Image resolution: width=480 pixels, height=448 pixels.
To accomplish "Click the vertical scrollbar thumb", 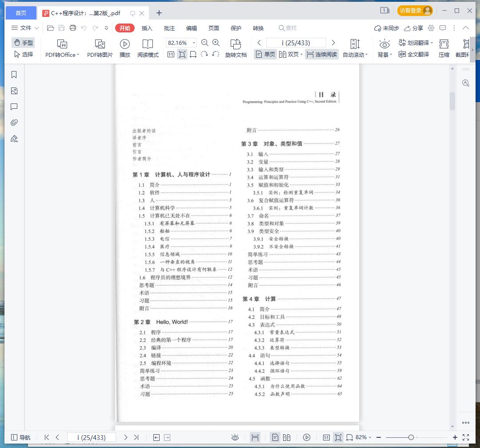I will point(452,101).
